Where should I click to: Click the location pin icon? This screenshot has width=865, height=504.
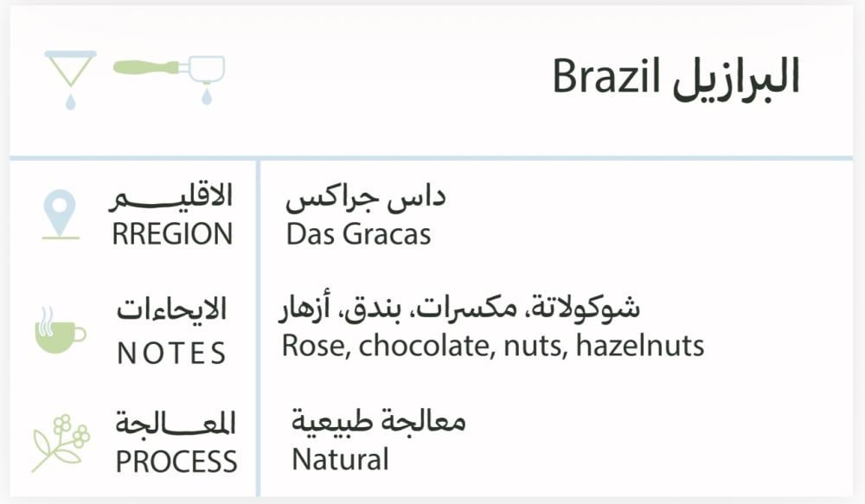click(61, 214)
